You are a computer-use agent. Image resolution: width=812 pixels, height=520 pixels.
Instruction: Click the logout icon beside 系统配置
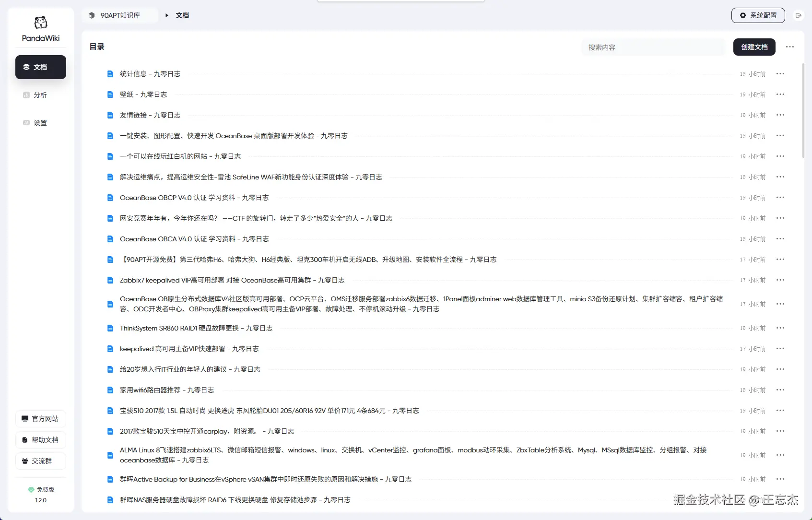pyautogui.click(x=799, y=15)
